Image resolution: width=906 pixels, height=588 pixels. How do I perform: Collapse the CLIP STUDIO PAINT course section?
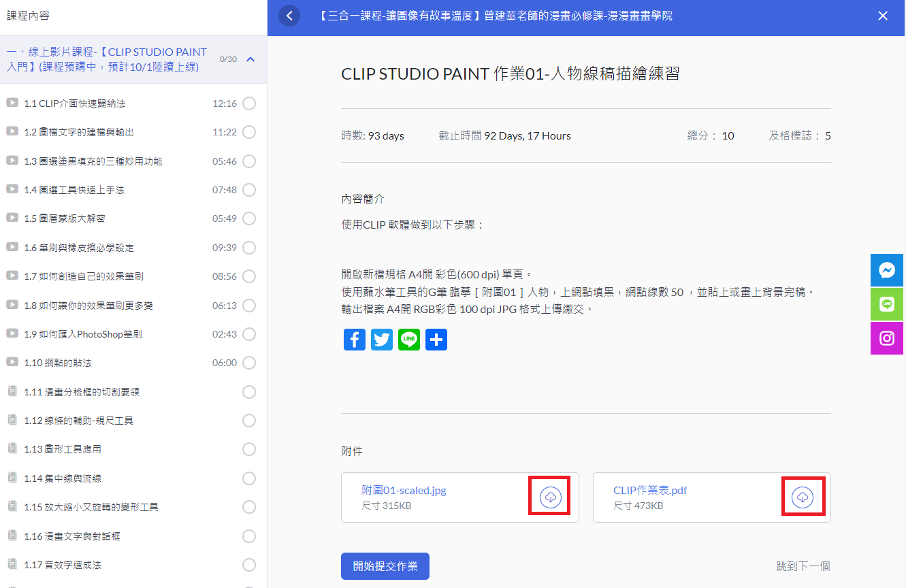[x=250, y=59]
